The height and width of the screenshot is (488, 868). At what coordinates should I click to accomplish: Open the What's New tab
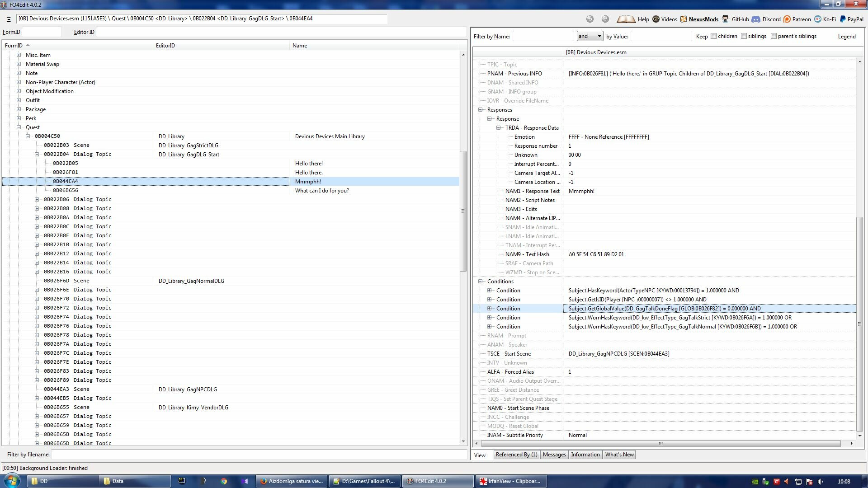(x=619, y=455)
